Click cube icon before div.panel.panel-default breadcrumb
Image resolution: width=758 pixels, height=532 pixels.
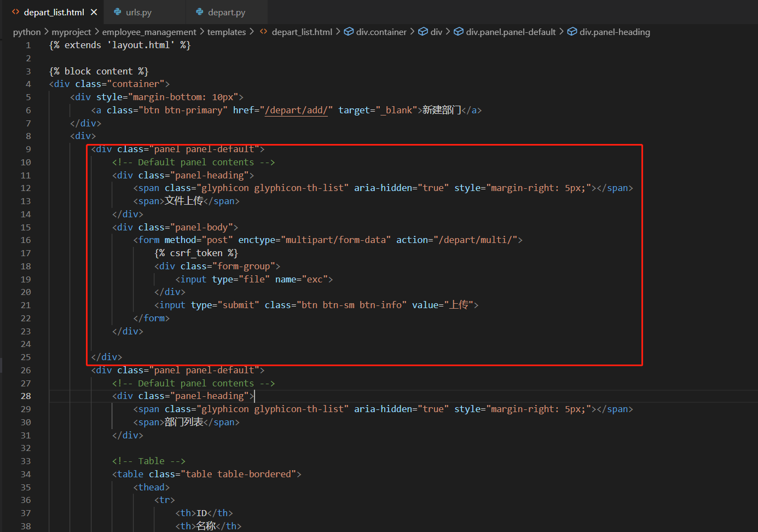point(459,32)
